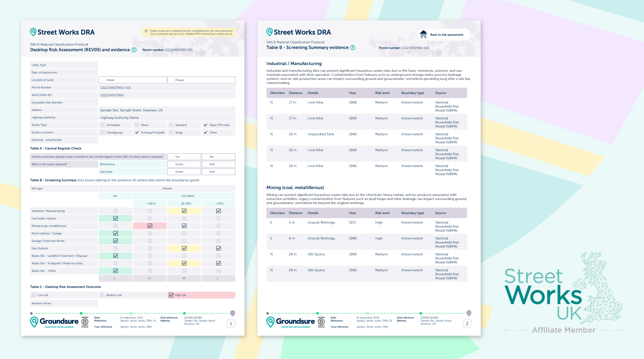Toggle Petrol stations / Garage No checkbox
This screenshot has width=644, height=359.
coord(116,234)
